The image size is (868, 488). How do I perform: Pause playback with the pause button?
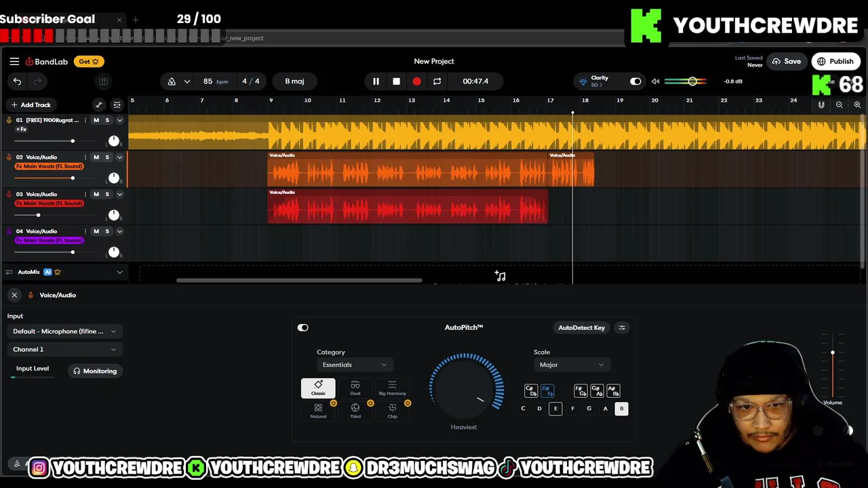pyautogui.click(x=376, y=81)
